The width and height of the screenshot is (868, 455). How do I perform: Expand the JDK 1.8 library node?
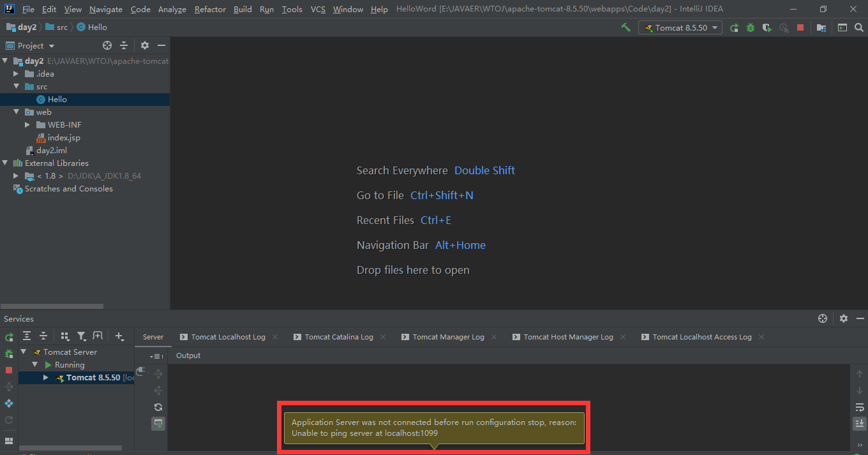click(x=17, y=176)
